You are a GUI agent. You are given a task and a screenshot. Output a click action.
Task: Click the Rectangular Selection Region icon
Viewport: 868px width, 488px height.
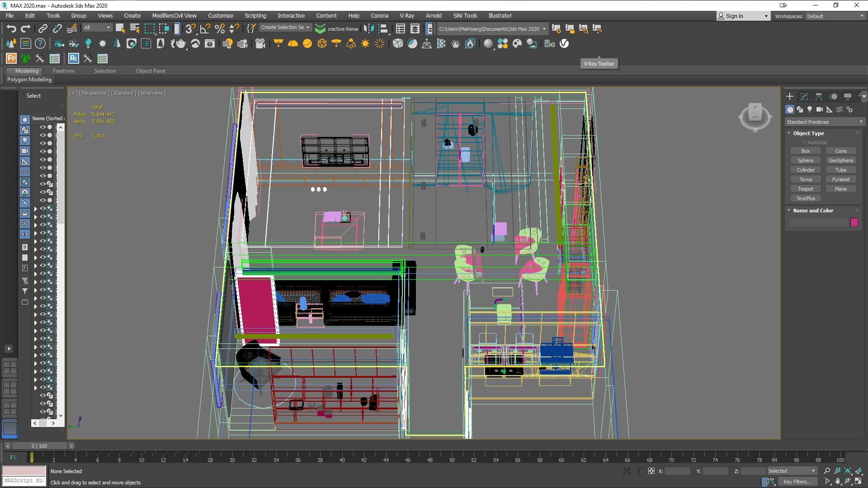pos(149,29)
